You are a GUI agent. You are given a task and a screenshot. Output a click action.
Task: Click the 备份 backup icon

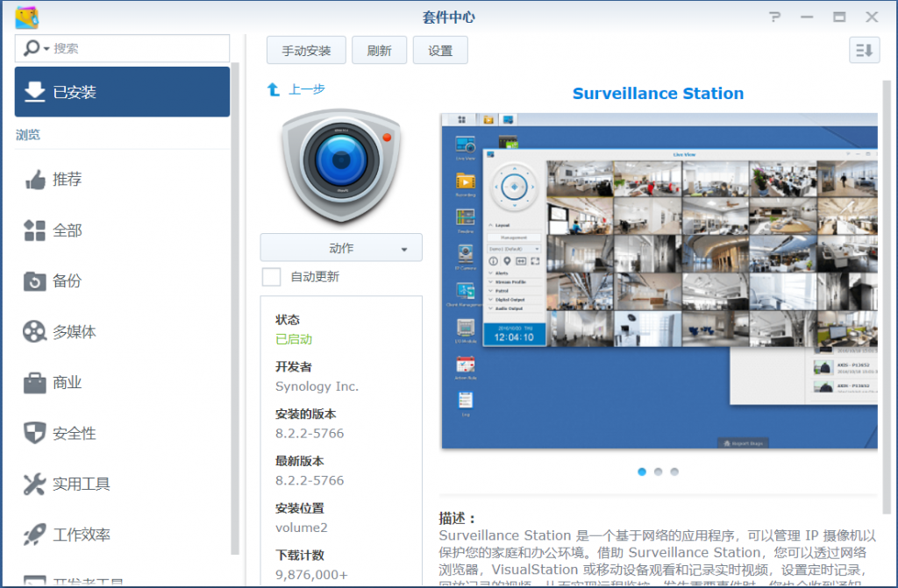[34, 281]
